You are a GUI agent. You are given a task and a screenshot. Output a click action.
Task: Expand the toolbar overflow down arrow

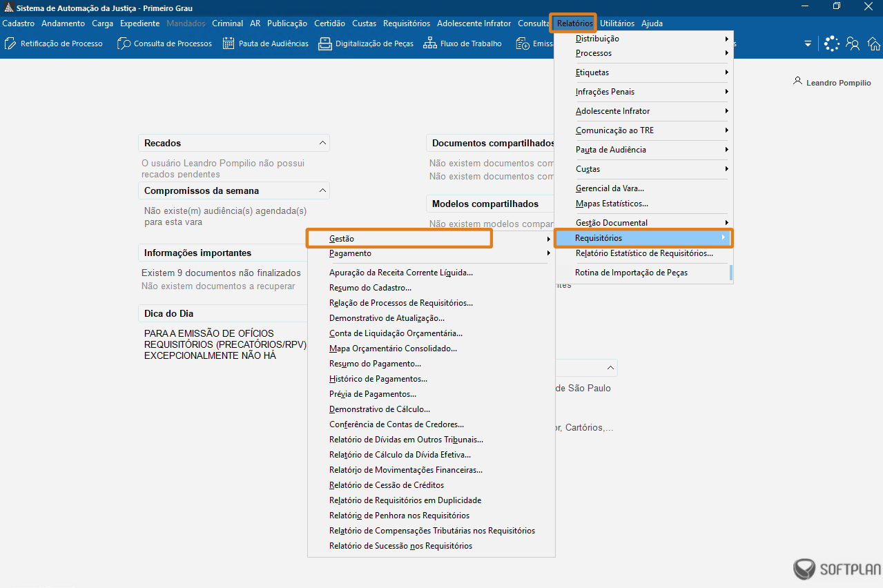808,43
